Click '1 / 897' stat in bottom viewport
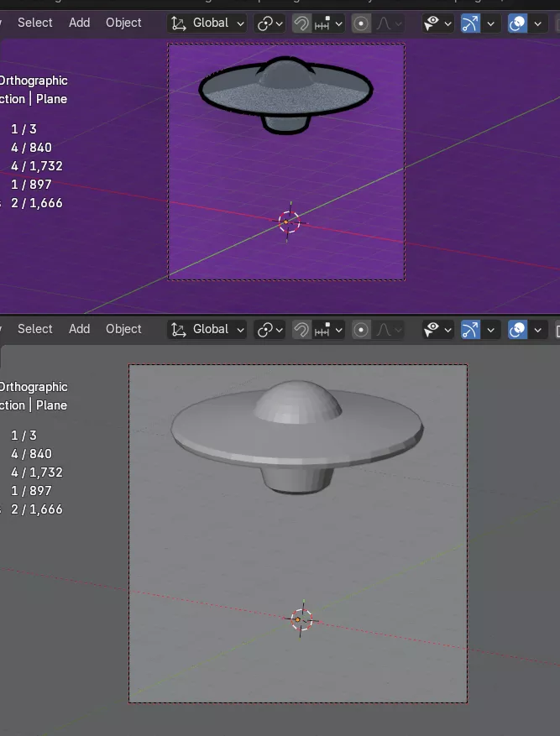 point(31,491)
